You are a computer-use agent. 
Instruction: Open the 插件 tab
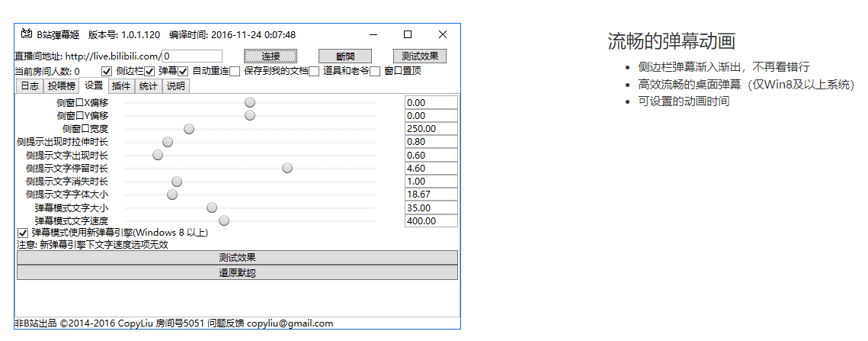(121, 86)
